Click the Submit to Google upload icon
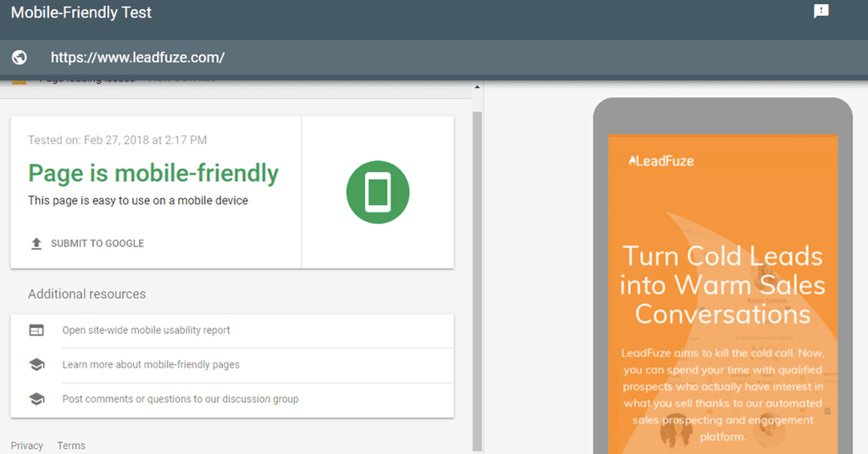This screenshot has height=454, width=868. [36, 243]
